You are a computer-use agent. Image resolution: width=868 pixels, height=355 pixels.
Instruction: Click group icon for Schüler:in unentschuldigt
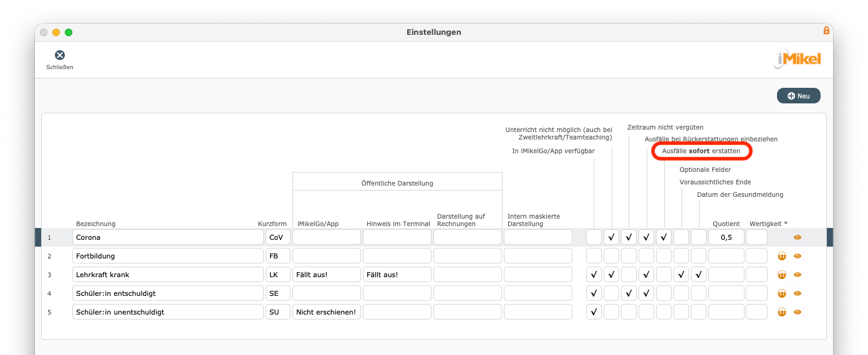[782, 312]
